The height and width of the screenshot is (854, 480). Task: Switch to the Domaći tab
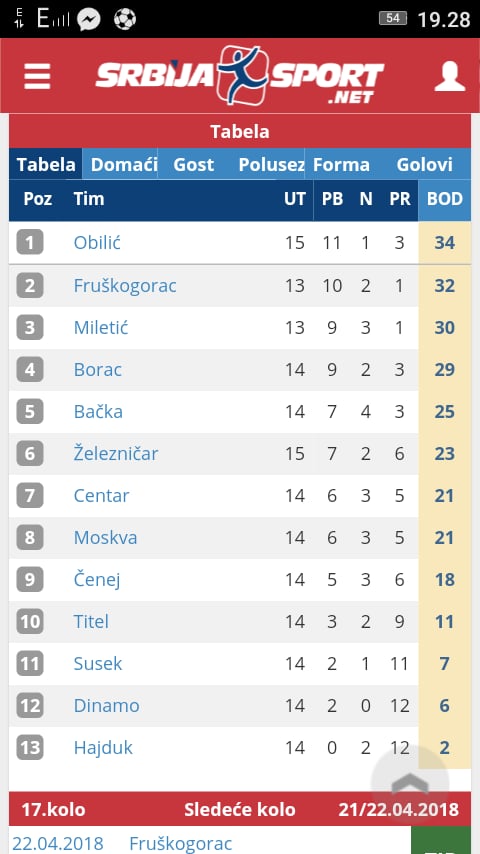tap(124, 164)
